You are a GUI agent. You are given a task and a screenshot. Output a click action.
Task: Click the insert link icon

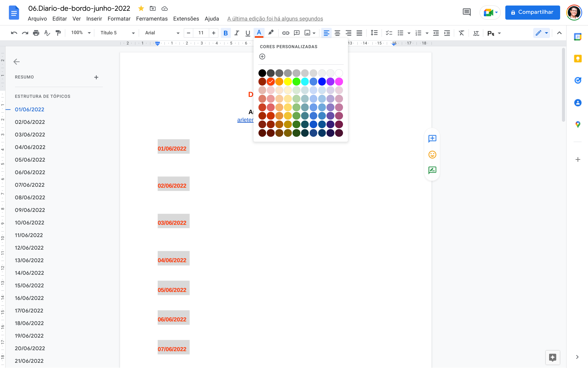pyautogui.click(x=285, y=33)
